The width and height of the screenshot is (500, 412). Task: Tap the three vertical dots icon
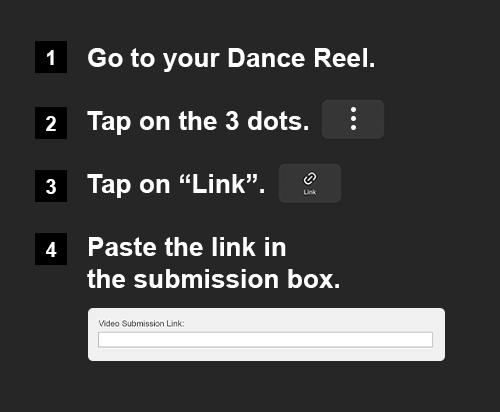pyautogui.click(x=353, y=119)
